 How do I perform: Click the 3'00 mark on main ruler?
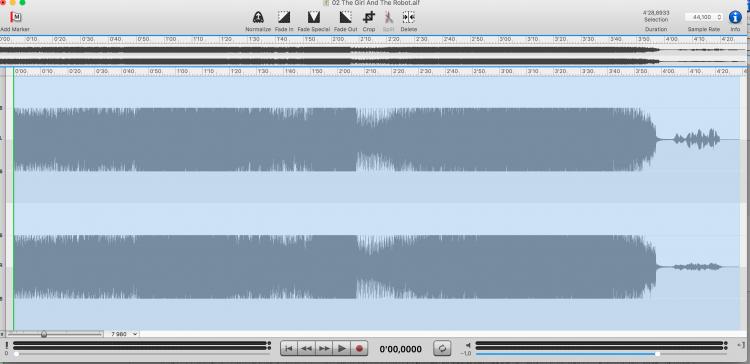pyautogui.click(x=506, y=71)
